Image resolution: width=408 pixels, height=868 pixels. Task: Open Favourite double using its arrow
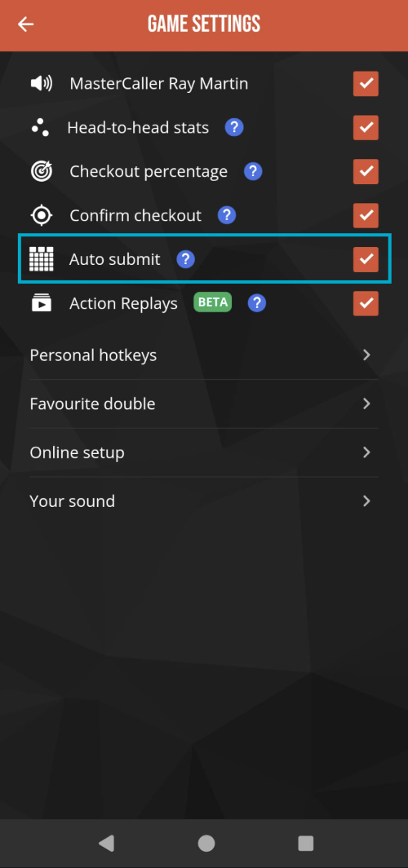366,403
